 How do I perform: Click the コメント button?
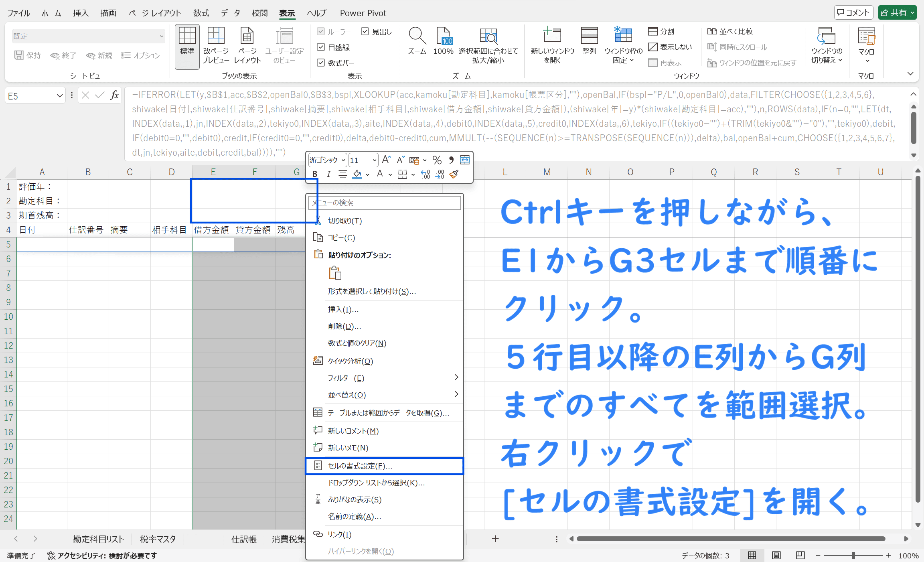pyautogui.click(x=854, y=12)
